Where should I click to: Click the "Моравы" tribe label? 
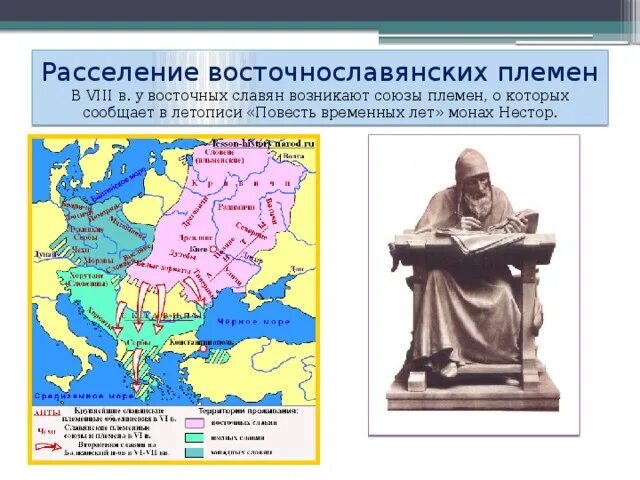click(x=98, y=261)
